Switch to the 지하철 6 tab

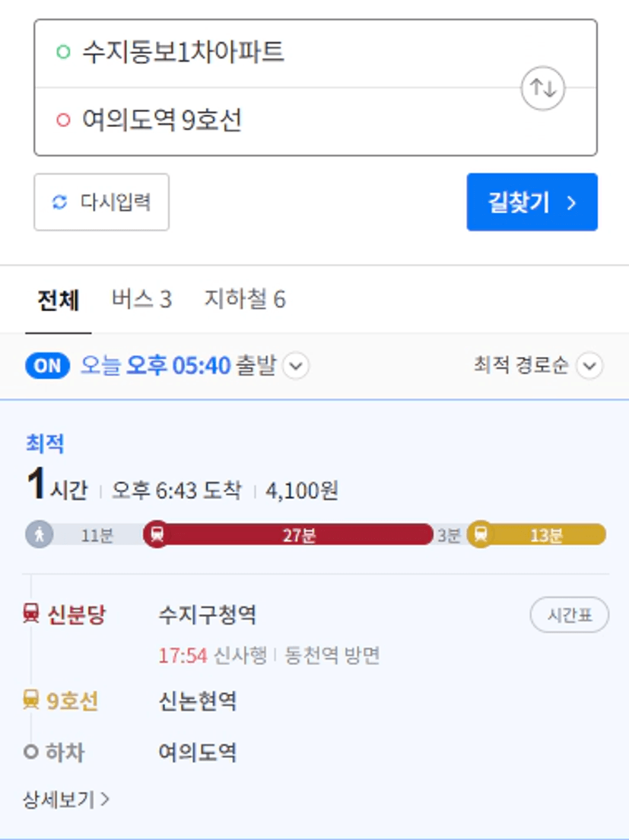pyautogui.click(x=245, y=300)
